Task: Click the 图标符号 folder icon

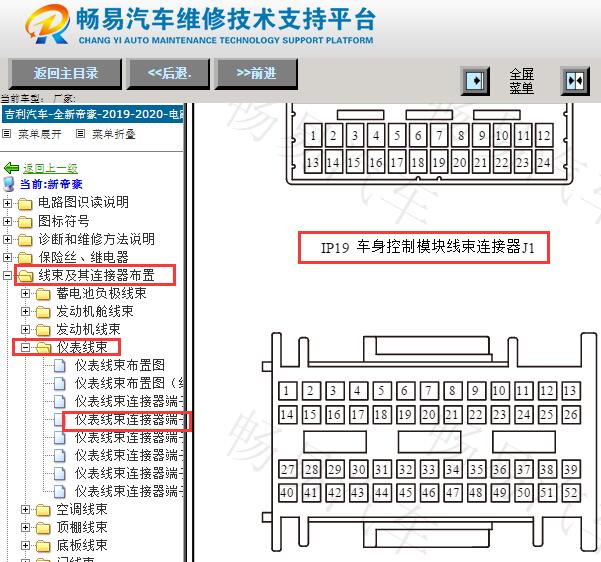Action: [x=25, y=222]
